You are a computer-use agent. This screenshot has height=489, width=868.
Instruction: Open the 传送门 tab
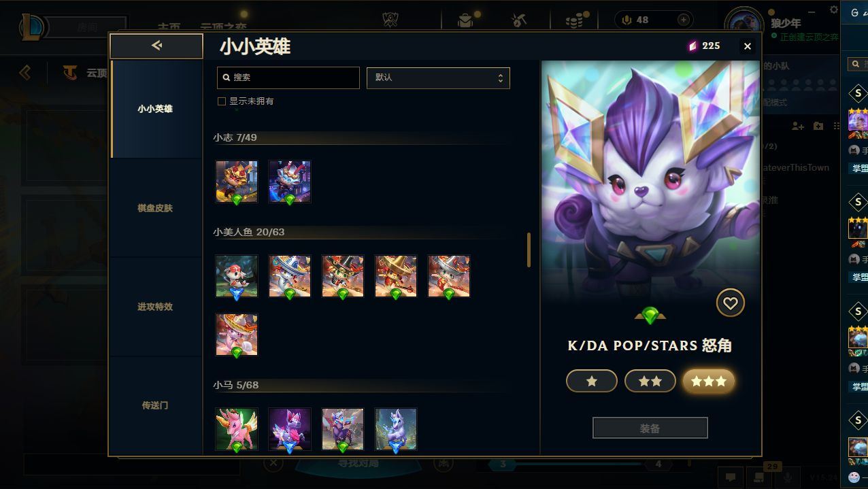pyautogui.click(x=156, y=405)
